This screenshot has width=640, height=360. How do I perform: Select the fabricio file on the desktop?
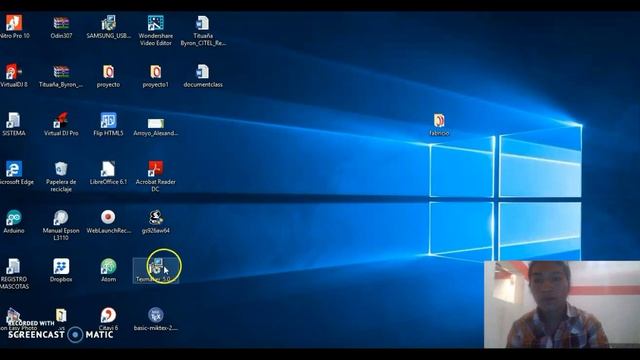[439, 120]
